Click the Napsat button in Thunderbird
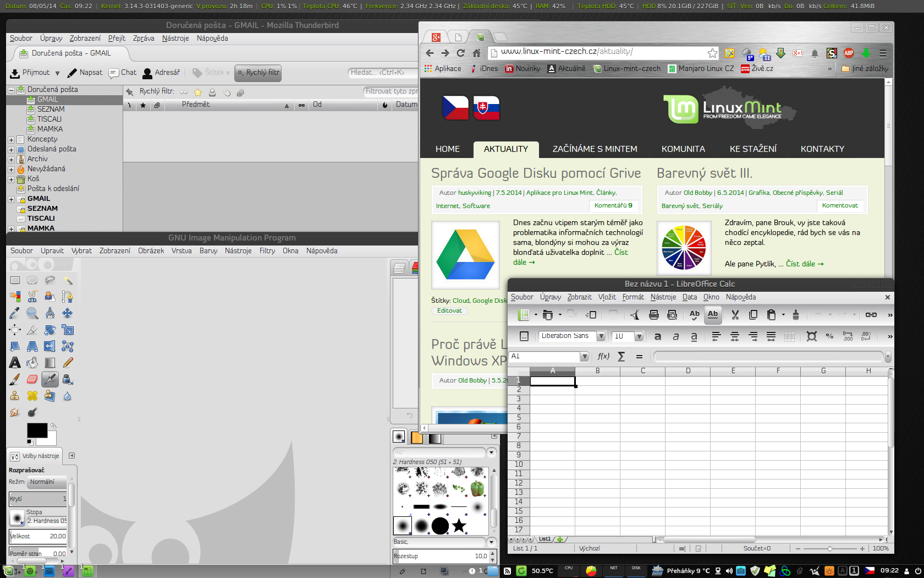This screenshot has width=924, height=578. click(85, 73)
